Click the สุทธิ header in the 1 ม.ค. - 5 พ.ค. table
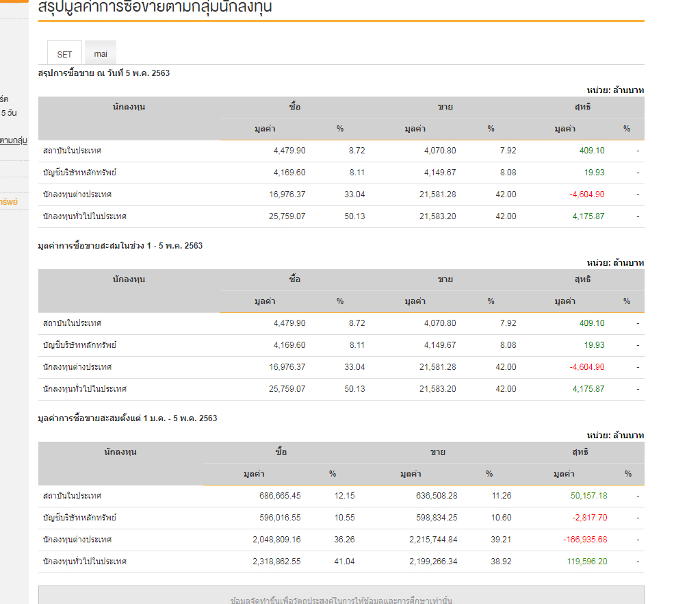This screenshot has height=604, width=700. pos(580,452)
